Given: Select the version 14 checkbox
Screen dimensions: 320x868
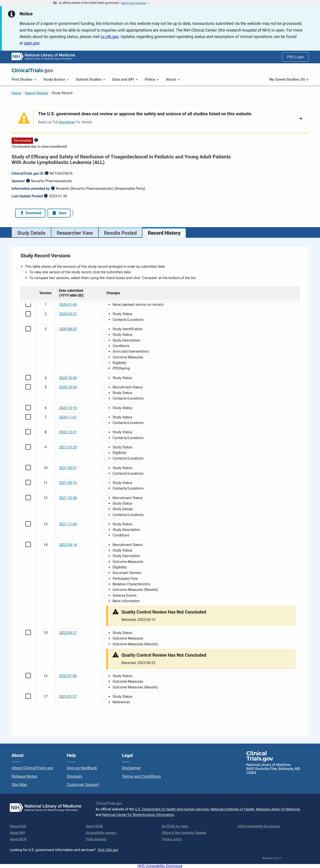Looking at the screenshot, I should coord(28,544).
